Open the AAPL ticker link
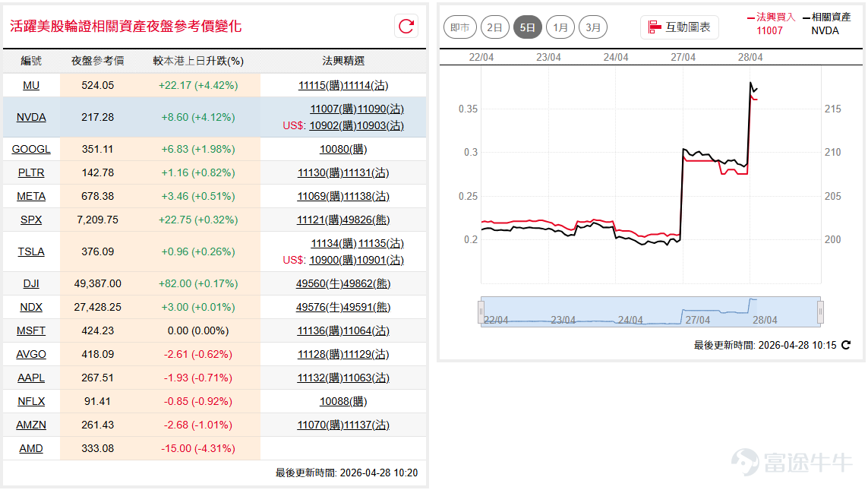 31,378
